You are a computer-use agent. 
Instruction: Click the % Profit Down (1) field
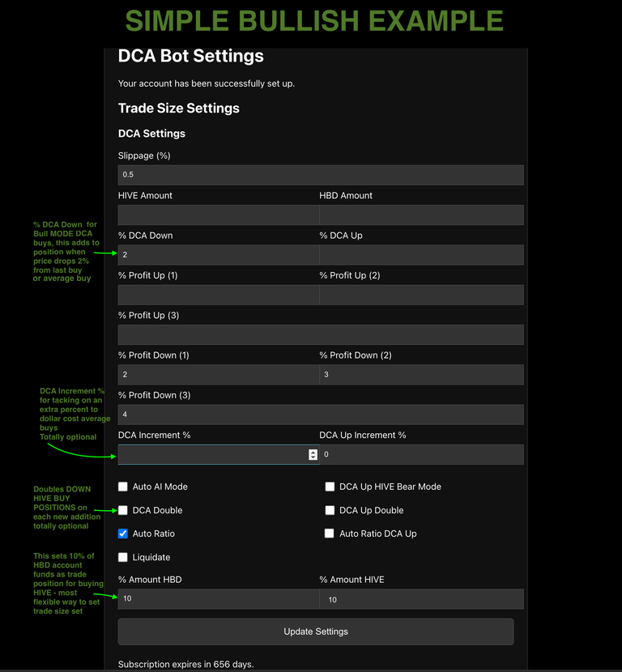click(x=219, y=374)
